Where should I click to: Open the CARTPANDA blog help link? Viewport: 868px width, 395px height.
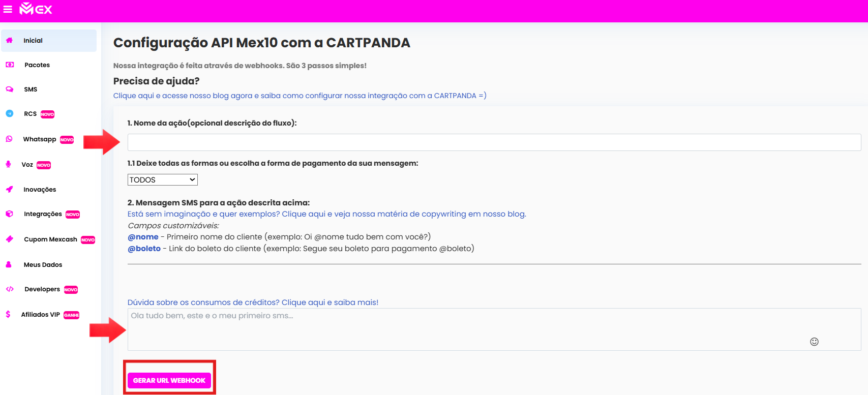pyautogui.click(x=300, y=96)
